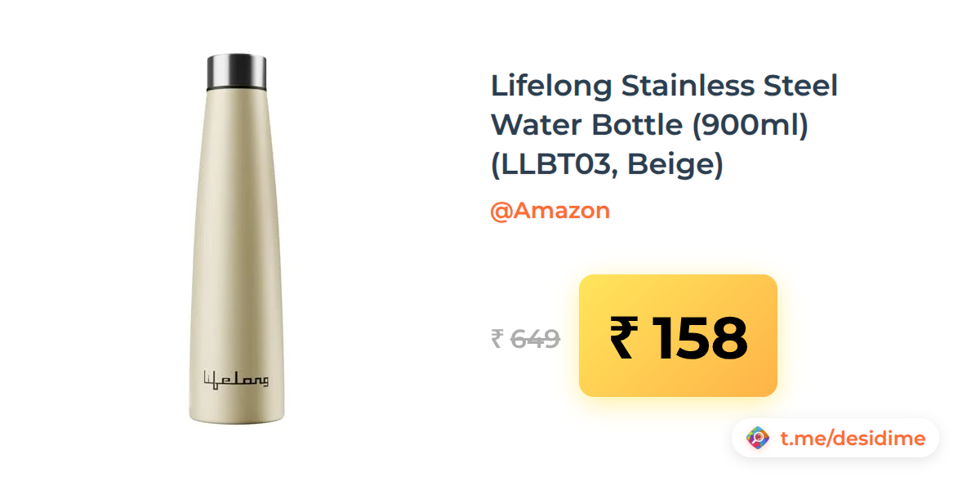Click the Lifelong logo printed on bottle
This screenshot has height=490, width=980.
click(235, 379)
